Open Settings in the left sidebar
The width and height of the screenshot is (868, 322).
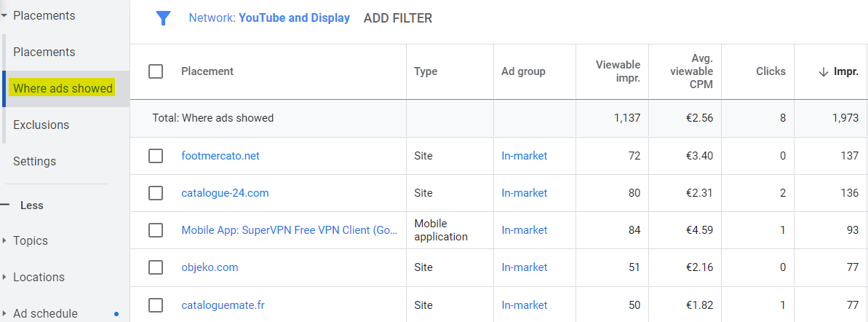(x=34, y=161)
